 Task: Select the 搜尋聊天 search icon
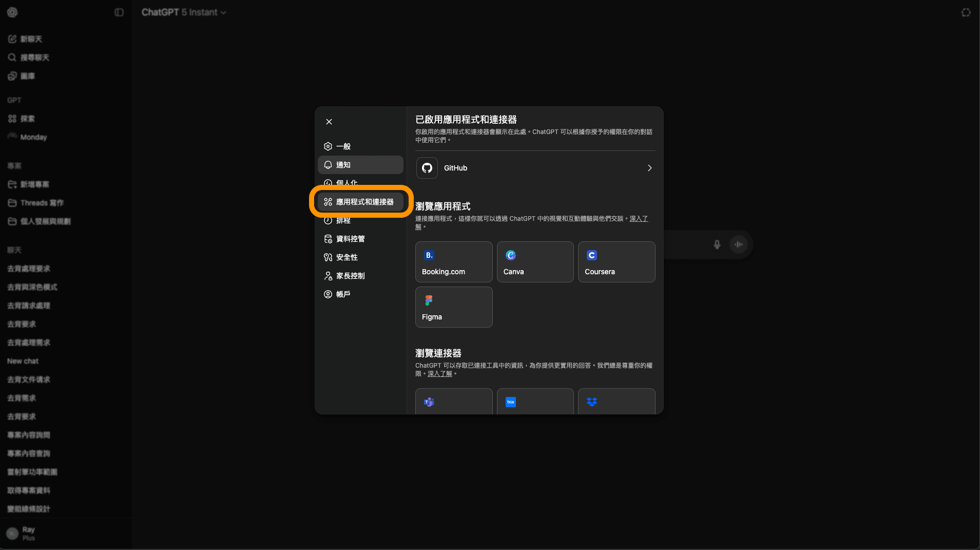(12, 58)
